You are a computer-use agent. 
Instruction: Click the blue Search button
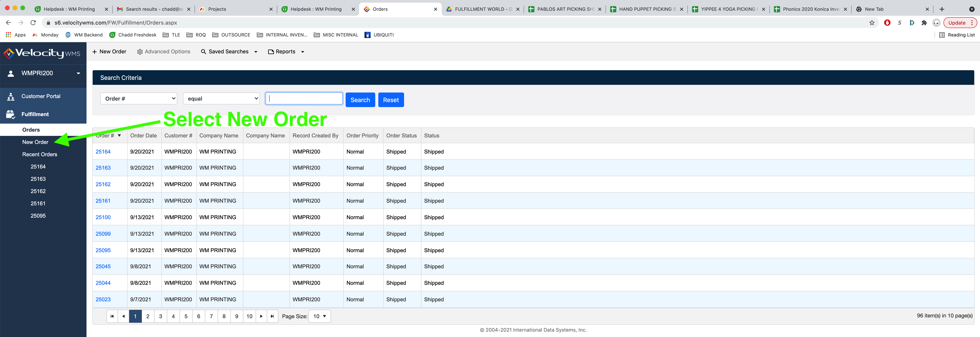pyautogui.click(x=360, y=100)
